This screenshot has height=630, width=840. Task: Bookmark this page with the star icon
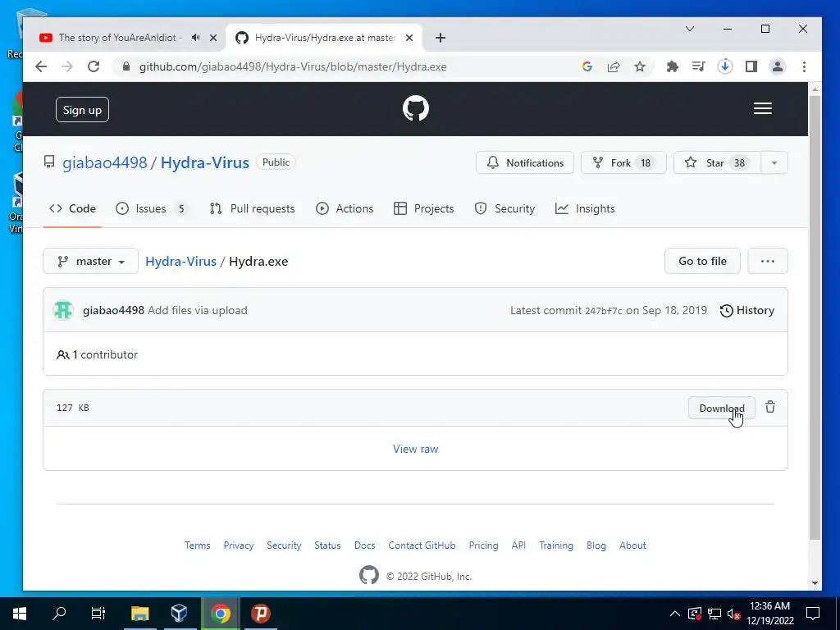coord(640,66)
